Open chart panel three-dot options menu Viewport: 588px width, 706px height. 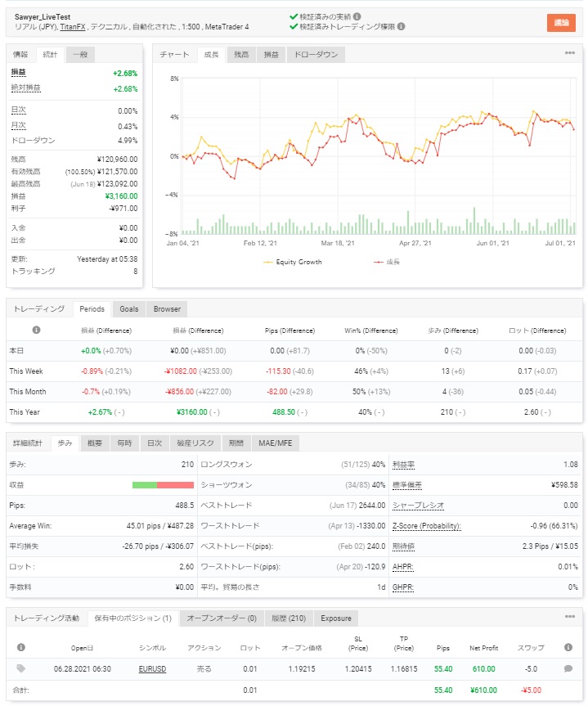pos(569,54)
